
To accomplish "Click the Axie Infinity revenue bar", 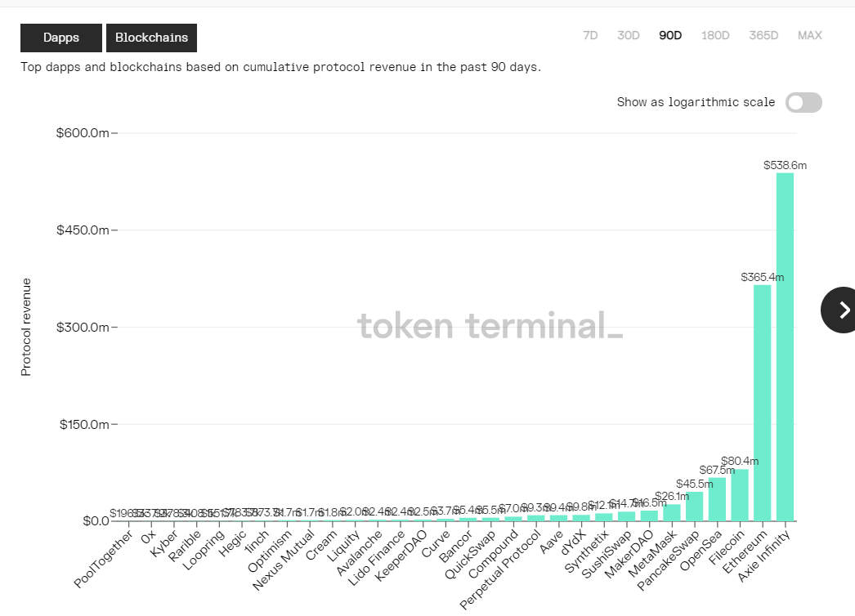I will tap(785, 347).
